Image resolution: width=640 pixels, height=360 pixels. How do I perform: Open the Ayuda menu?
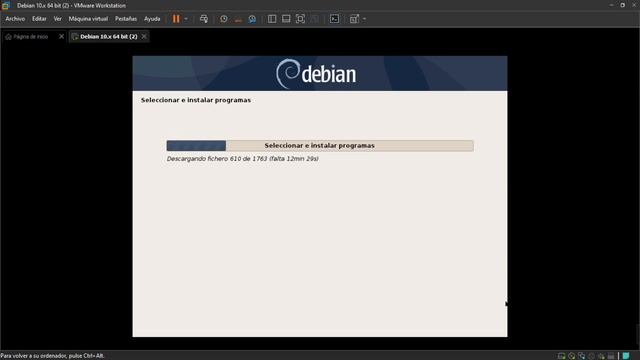pos(152,19)
